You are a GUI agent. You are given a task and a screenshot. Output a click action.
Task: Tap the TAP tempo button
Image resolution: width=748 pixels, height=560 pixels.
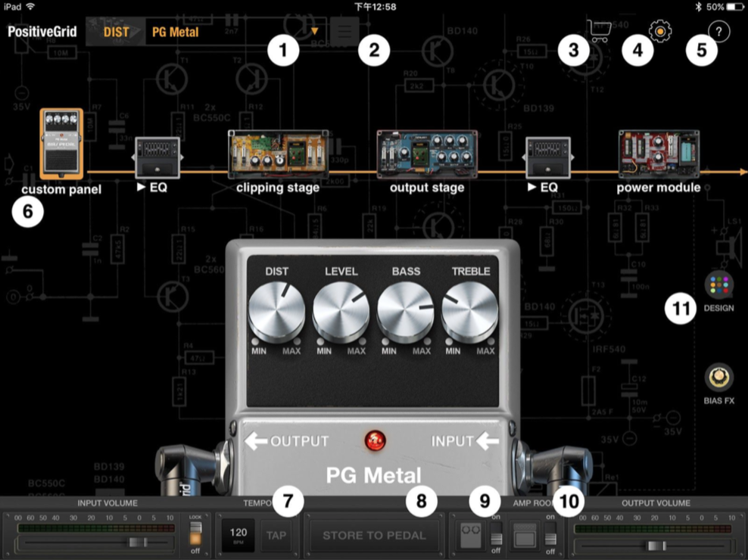276,535
